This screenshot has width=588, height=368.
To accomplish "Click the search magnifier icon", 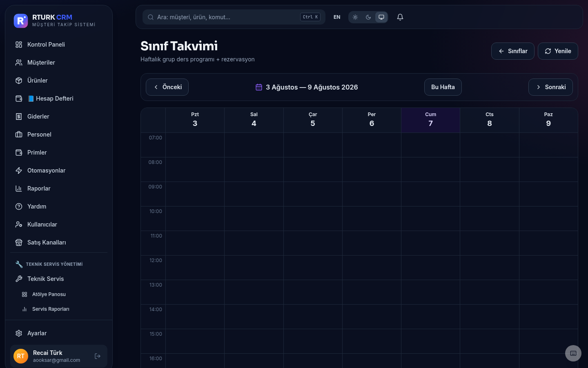I will point(151,17).
